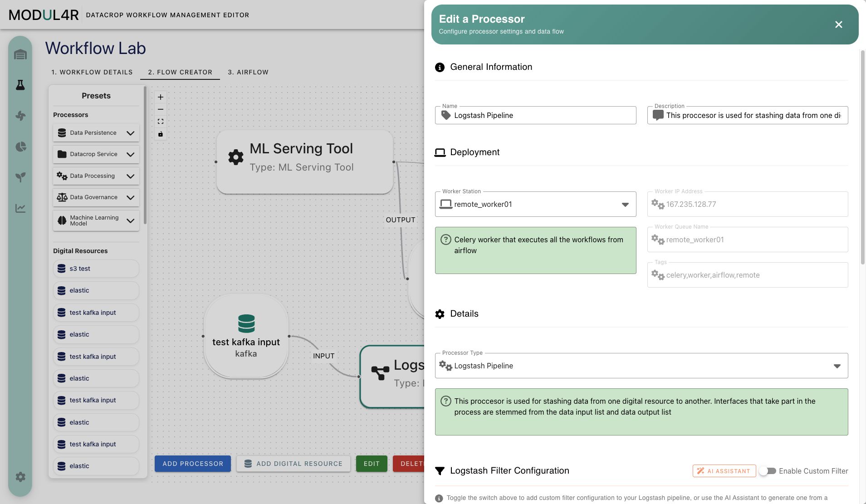Image resolution: width=866 pixels, height=504 pixels.
Task: Click the Logstash node pipeline icon
Action: click(380, 373)
